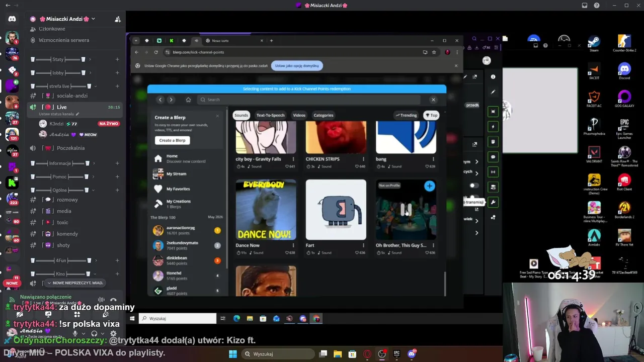Screen dimensions: 644x362
Task: Expand the Informacje category
Action: [62, 163]
